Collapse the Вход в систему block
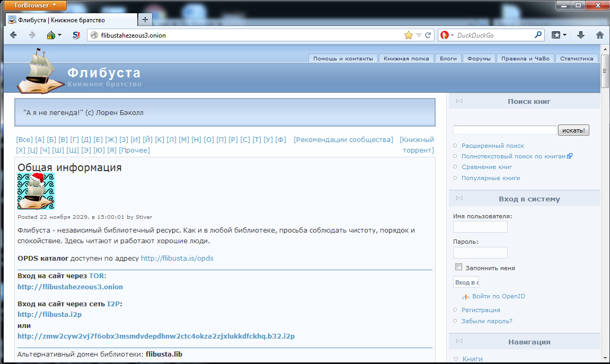This screenshot has height=364, width=610. (459, 198)
